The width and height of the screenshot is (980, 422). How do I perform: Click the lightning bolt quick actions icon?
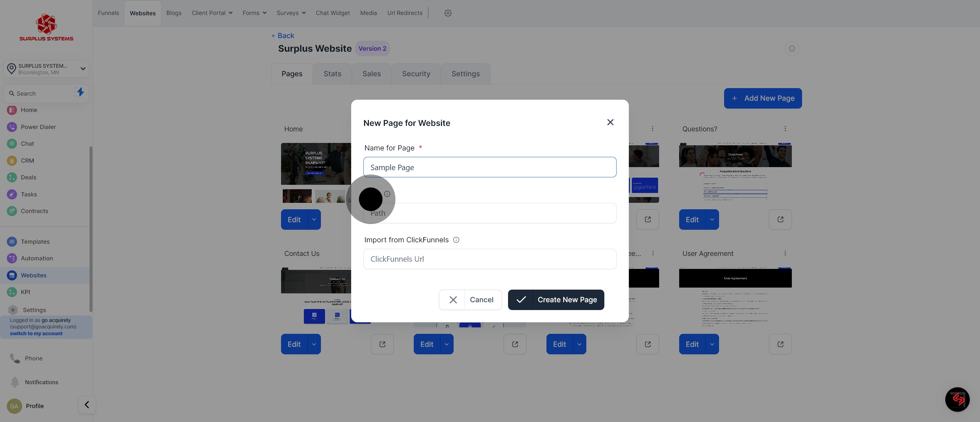tap(80, 92)
